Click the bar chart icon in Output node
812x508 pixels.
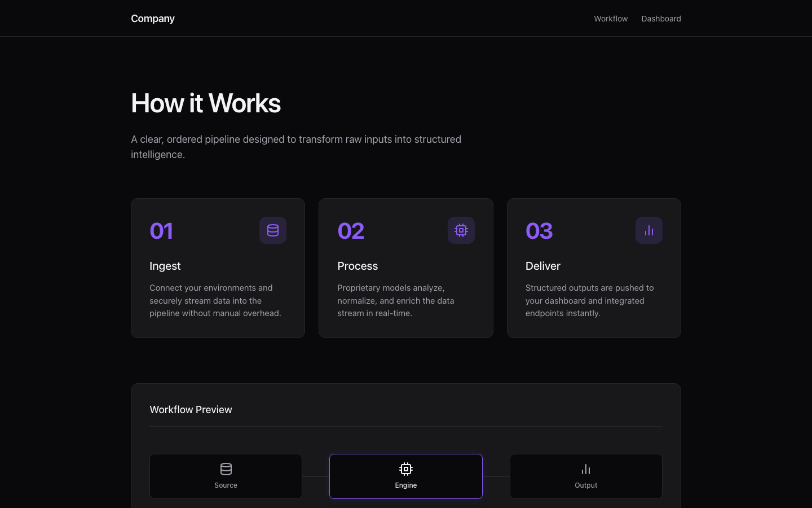tap(586, 469)
